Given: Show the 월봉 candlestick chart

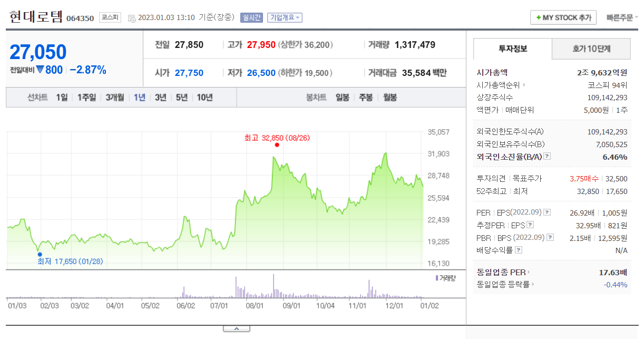Looking at the screenshot, I should 390,98.
